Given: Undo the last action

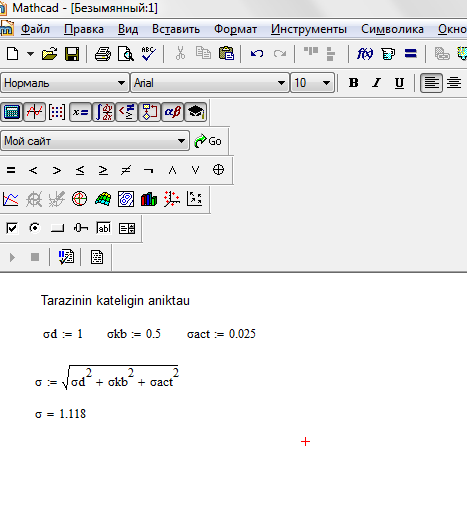Looking at the screenshot, I should [257, 54].
